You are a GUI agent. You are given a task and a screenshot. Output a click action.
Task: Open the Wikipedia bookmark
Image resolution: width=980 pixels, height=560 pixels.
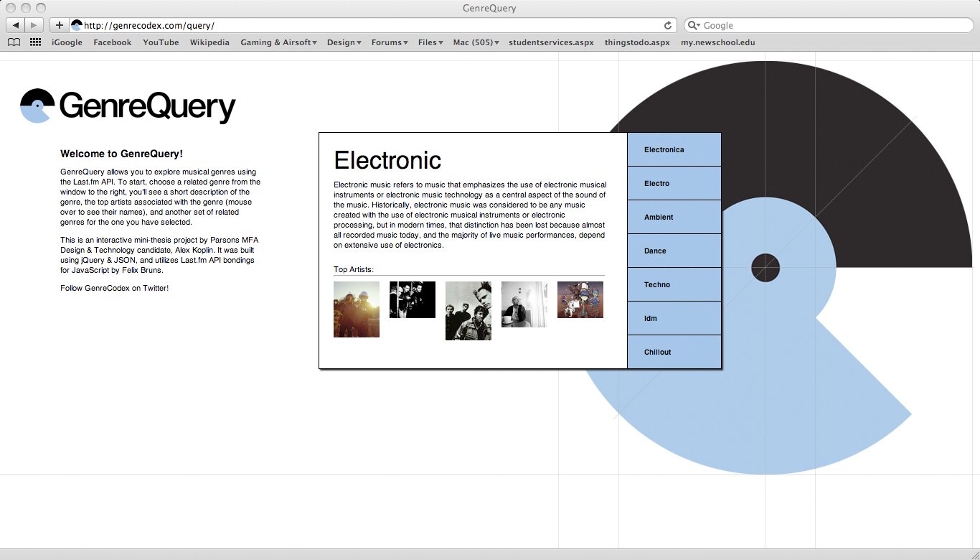[209, 42]
